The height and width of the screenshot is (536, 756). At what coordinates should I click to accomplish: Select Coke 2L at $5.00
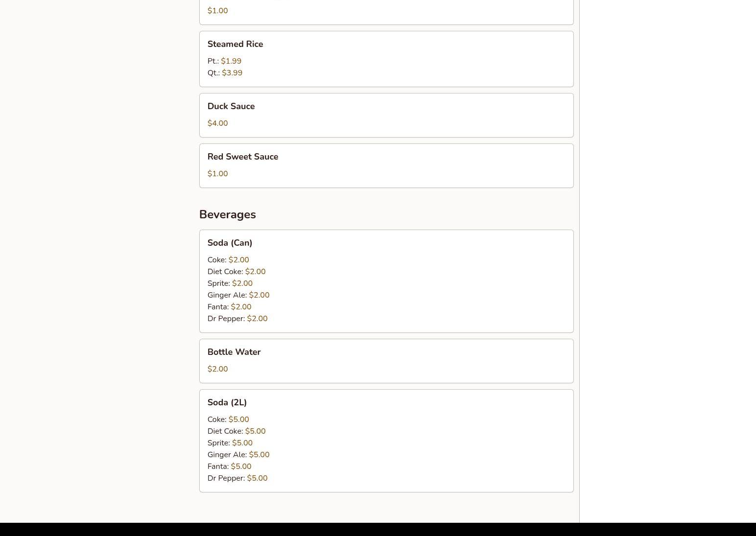coord(228,419)
